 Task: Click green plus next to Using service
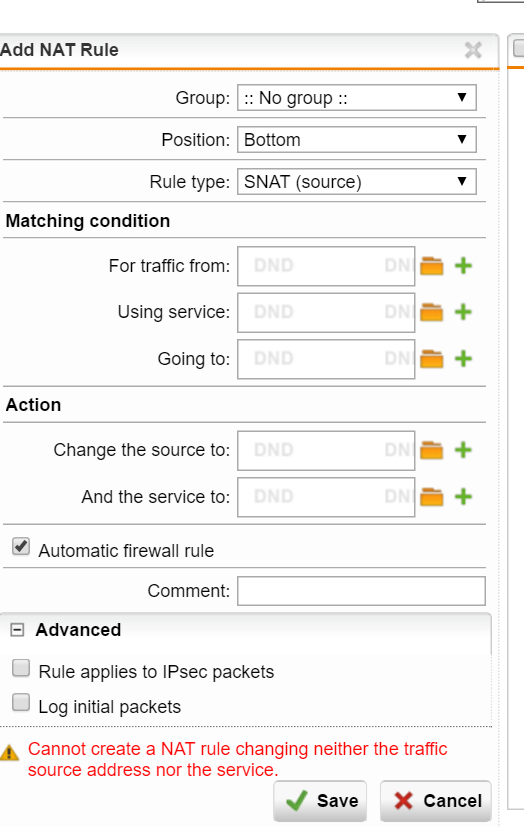[463, 312]
